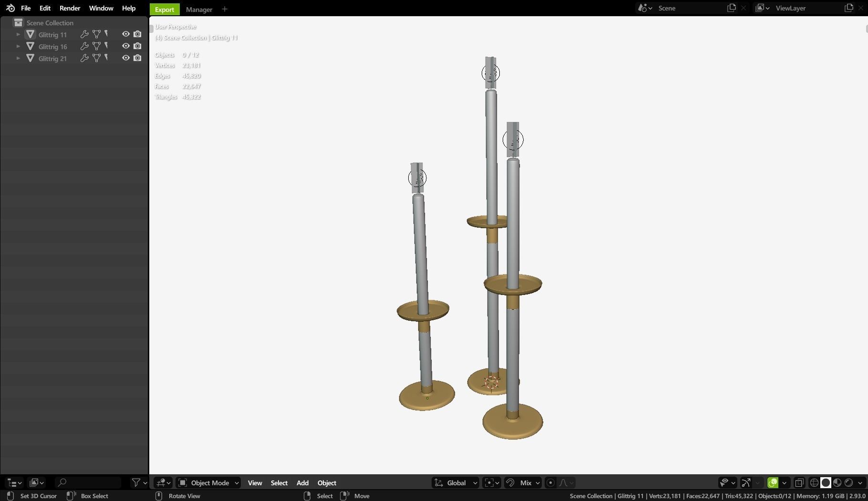Open the 3D viewport editor type dropdown

[x=163, y=482]
